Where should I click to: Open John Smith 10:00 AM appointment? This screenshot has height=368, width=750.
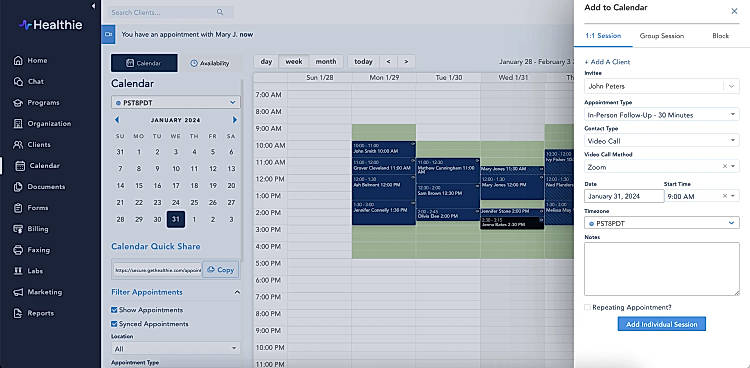(x=384, y=149)
